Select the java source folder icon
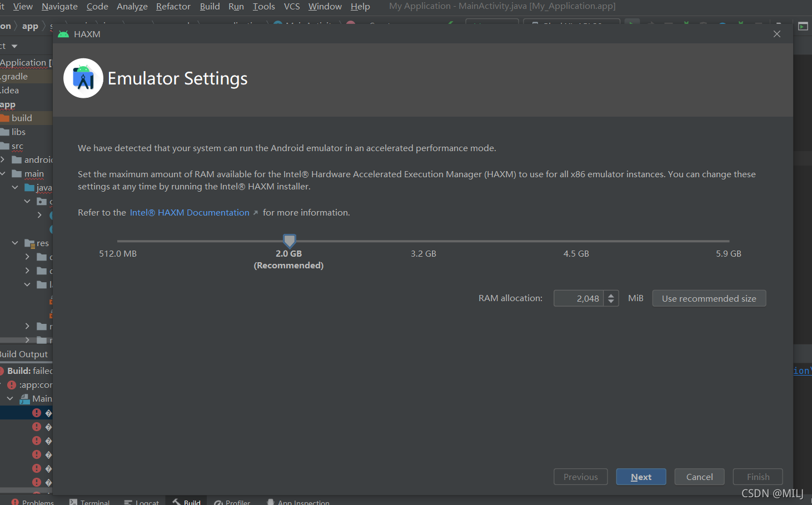812x505 pixels. tap(29, 188)
